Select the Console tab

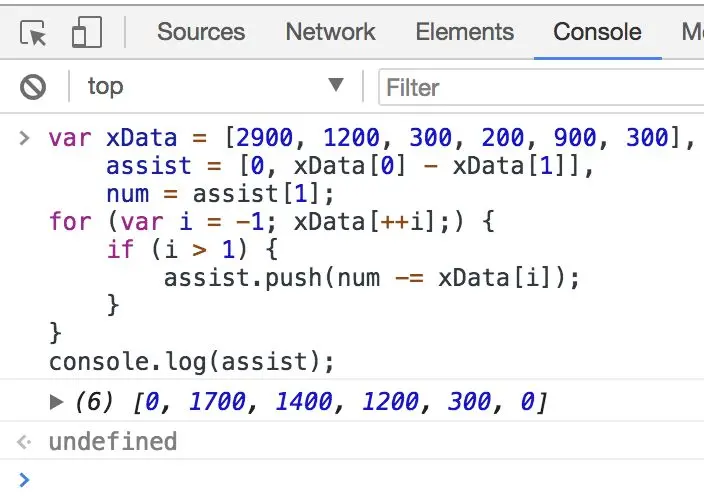[597, 32]
